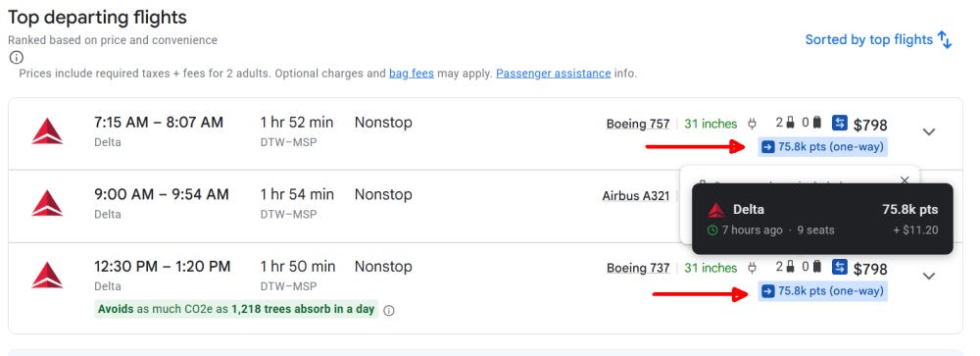Expand the 7:15 AM Delta flight details
980x356 pixels.
point(929,132)
